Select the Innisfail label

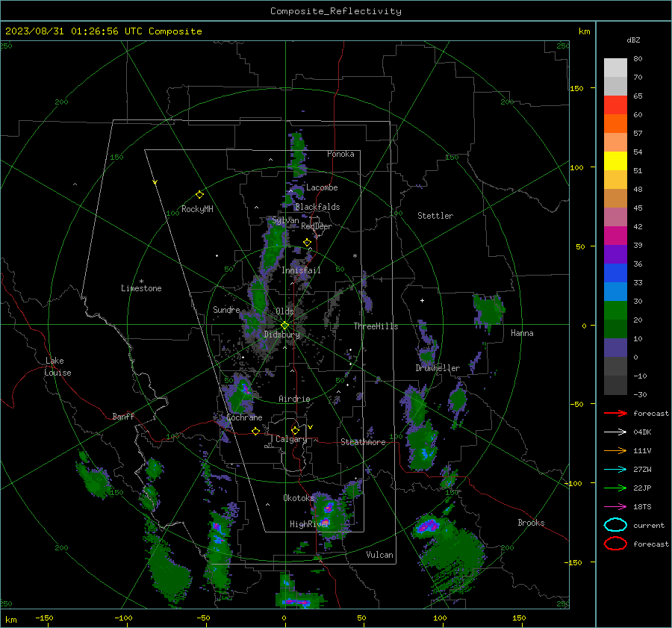pos(301,270)
